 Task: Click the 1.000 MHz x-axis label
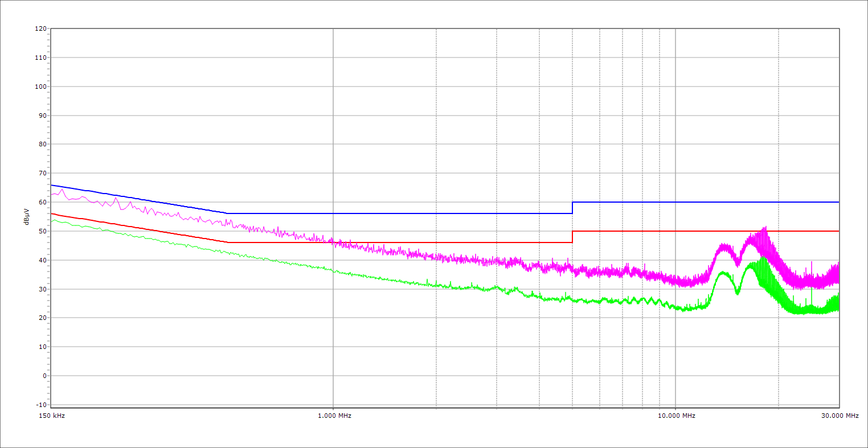click(334, 416)
